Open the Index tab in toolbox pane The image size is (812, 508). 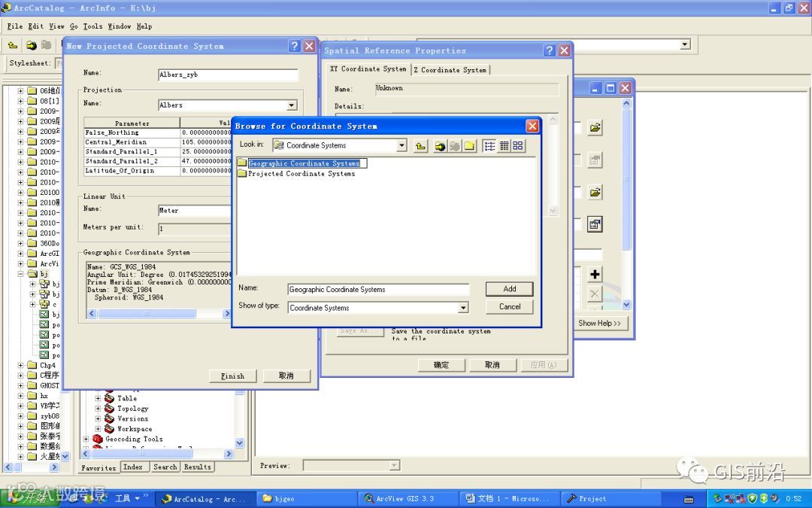133,467
